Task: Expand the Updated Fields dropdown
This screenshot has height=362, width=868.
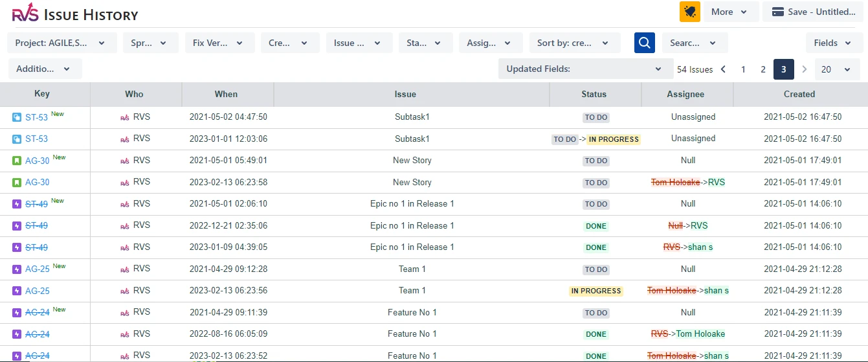Action: [584, 69]
